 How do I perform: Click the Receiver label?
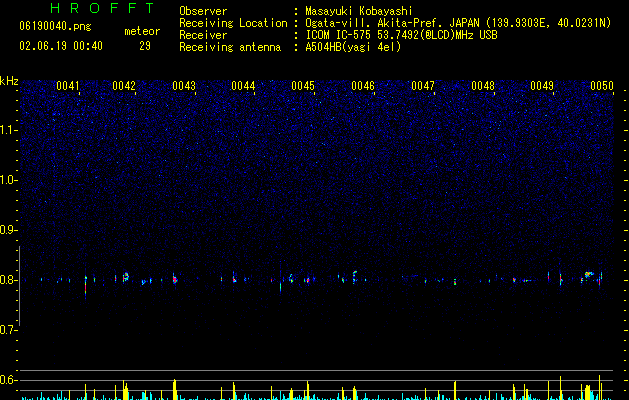pyautogui.click(x=203, y=35)
